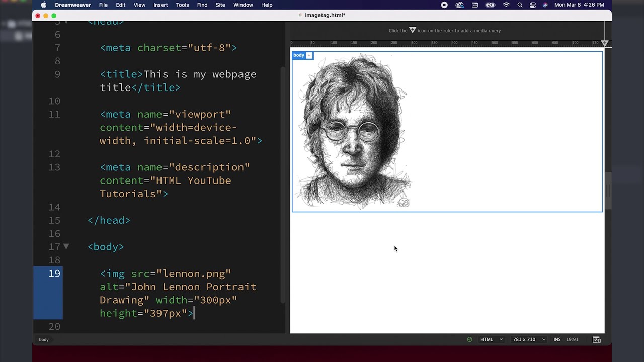Click the media query funnel icon hint
Image resolution: width=644 pixels, height=362 pixels.
click(413, 30)
